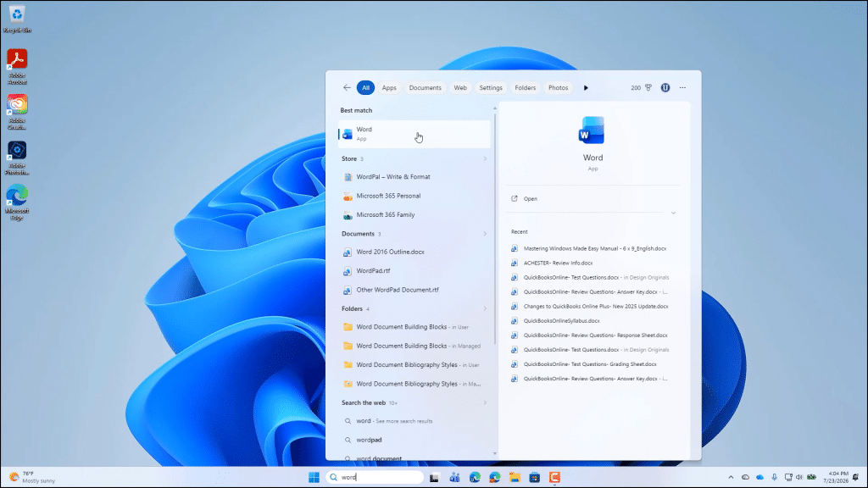Click the results list scrollbar
The height and width of the screenshot is (488, 868).
pos(494,227)
